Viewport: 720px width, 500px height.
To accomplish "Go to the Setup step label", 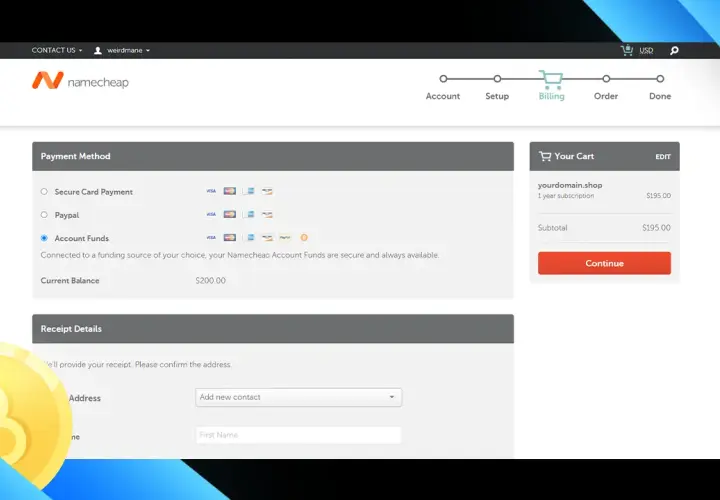I will (x=497, y=96).
